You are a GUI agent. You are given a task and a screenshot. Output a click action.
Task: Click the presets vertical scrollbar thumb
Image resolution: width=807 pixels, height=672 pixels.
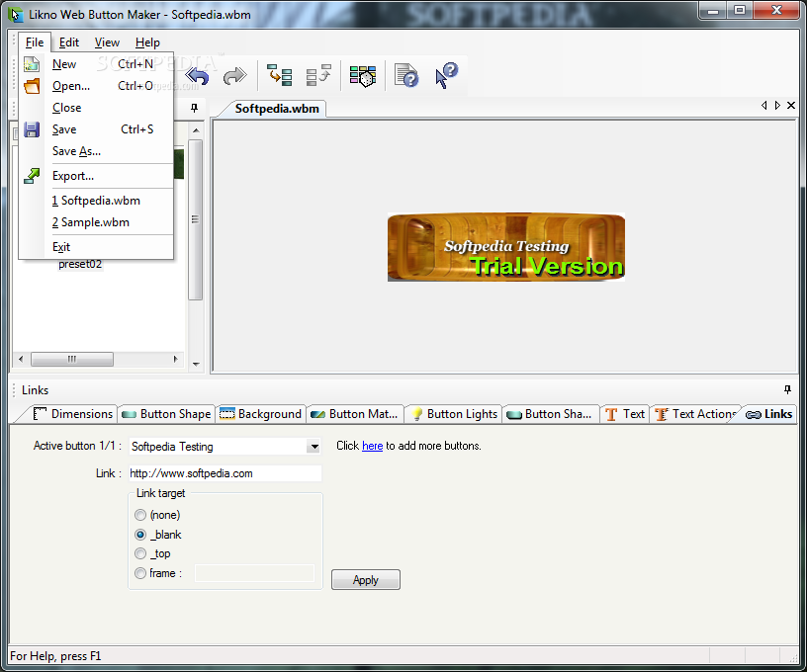[195, 219]
